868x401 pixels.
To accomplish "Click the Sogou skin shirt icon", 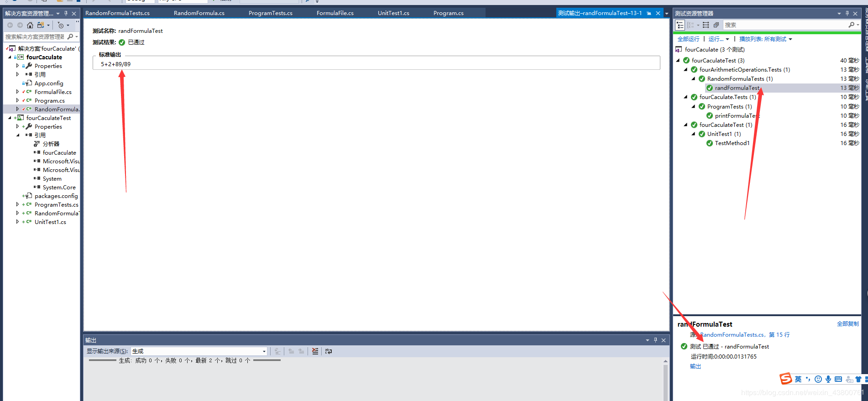I will 858,379.
